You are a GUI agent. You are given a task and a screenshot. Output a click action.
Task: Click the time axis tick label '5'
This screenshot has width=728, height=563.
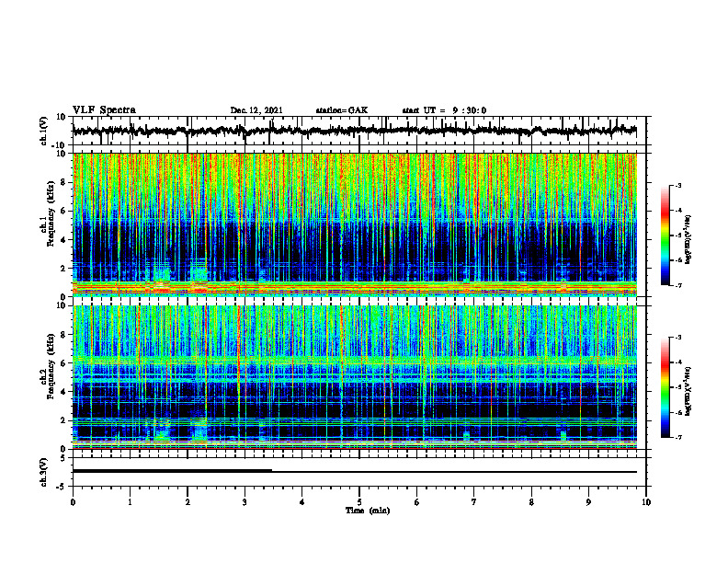point(359,502)
